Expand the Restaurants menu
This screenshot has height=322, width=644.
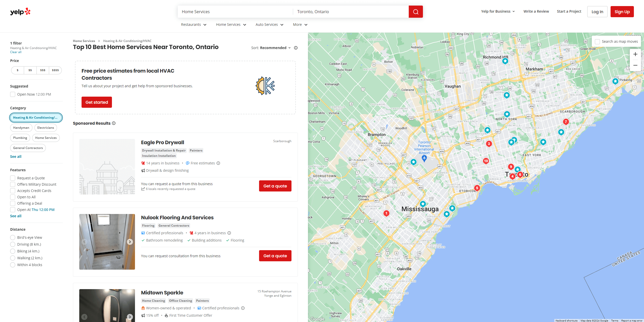[193, 25]
